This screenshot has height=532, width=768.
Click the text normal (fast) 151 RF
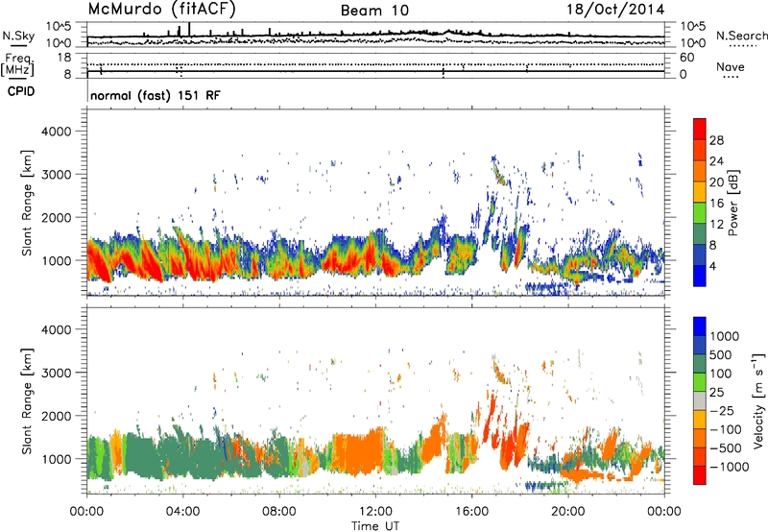coord(156,95)
